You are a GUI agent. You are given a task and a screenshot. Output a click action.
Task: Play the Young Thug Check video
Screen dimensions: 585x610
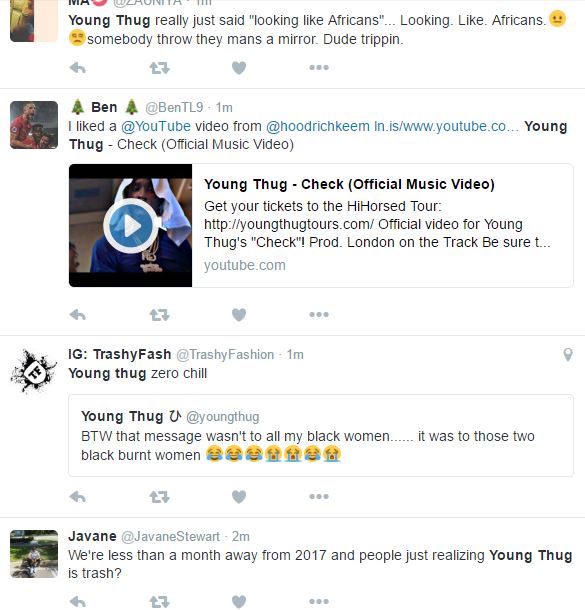coord(131,226)
